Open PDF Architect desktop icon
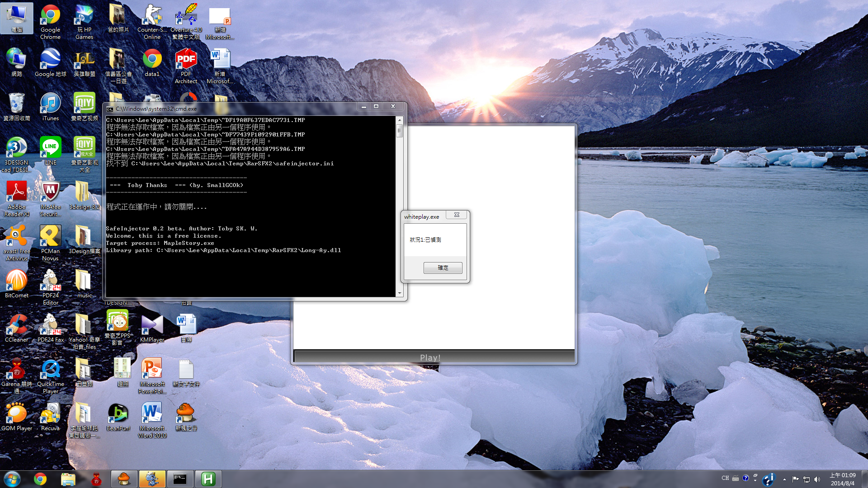Viewport: 868px width, 488px height. (x=186, y=66)
